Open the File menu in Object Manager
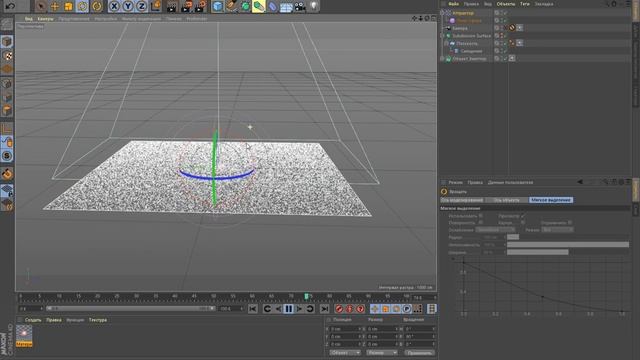640x360 pixels. (x=453, y=4)
